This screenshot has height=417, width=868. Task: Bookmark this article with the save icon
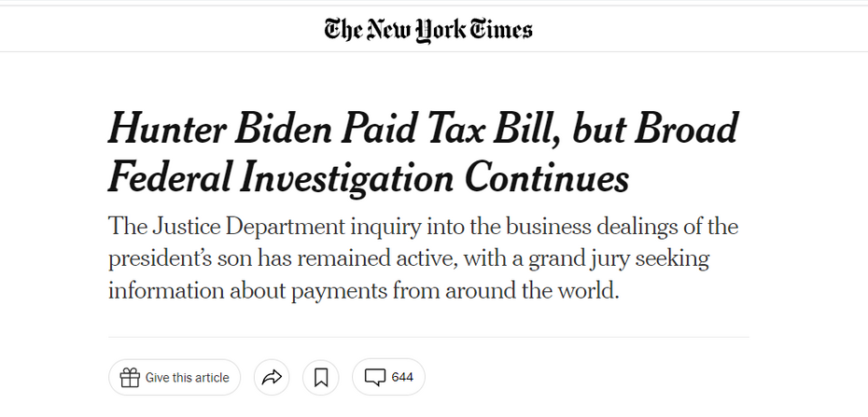pyautogui.click(x=321, y=378)
